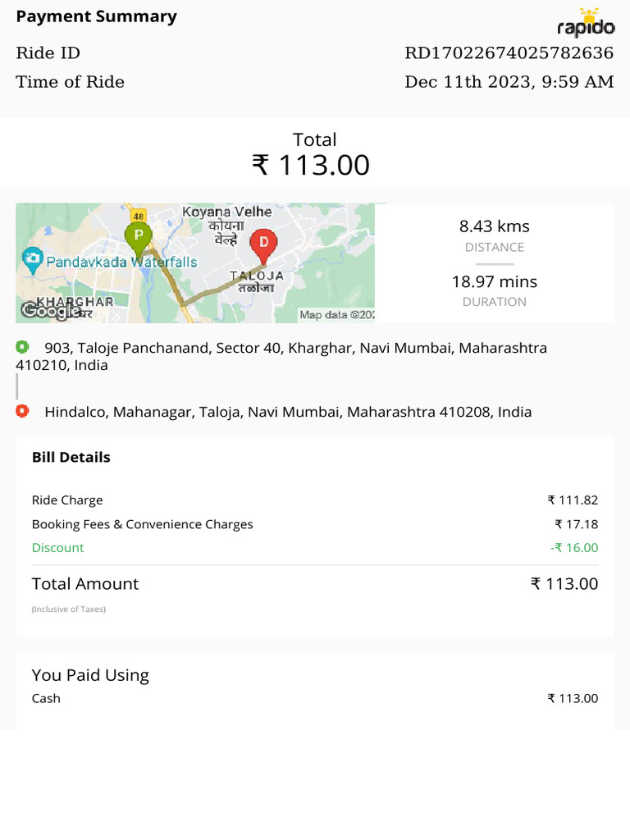Click the Rapido logo
The height and width of the screenshot is (840, 630).
coord(586,23)
